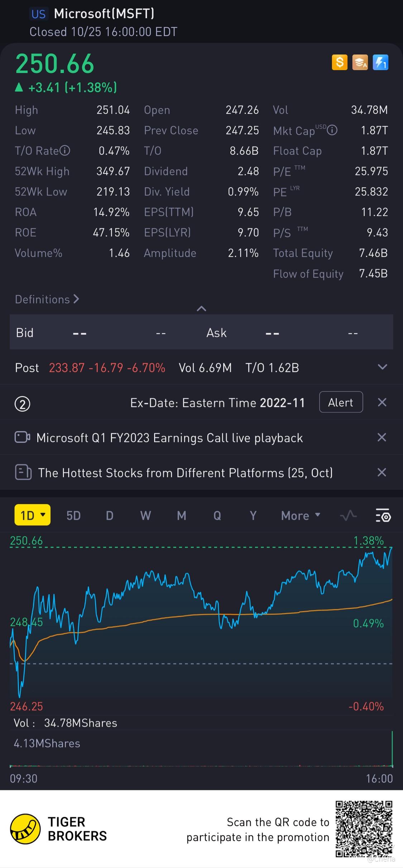Viewport: 403px width, 868px height.
Task: Tap info icon beside T/O Rate
Action: tap(65, 151)
